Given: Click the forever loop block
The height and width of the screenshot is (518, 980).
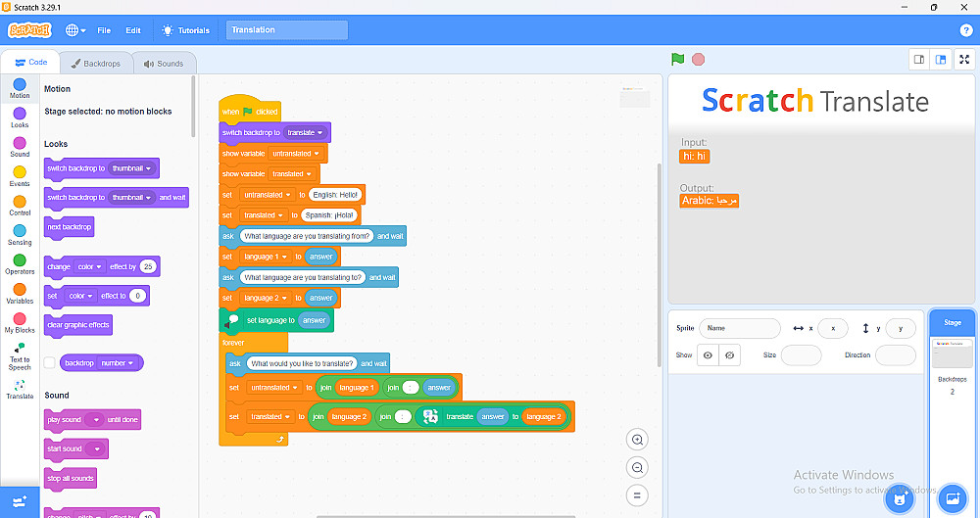Looking at the screenshot, I should 233,343.
